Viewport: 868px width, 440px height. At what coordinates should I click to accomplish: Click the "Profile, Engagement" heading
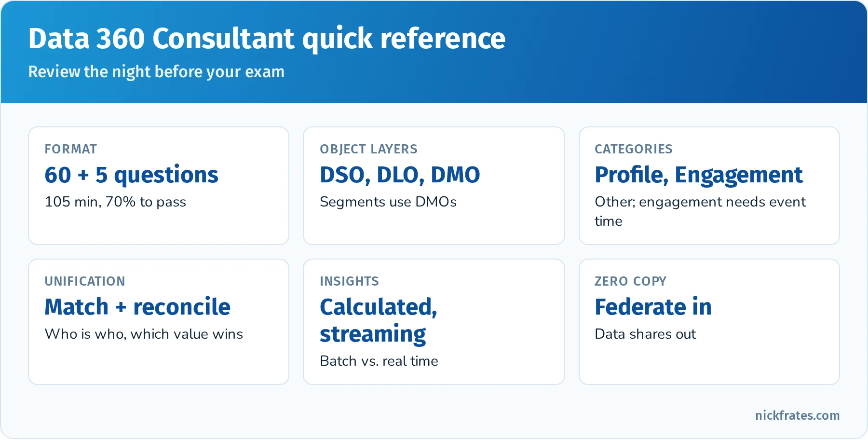point(699,175)
